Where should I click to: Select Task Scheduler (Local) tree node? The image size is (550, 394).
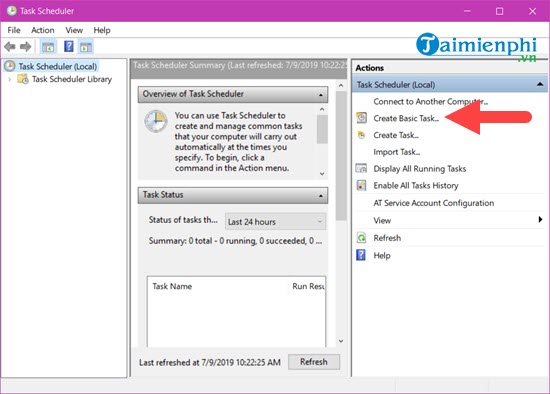tap(58, 66)
